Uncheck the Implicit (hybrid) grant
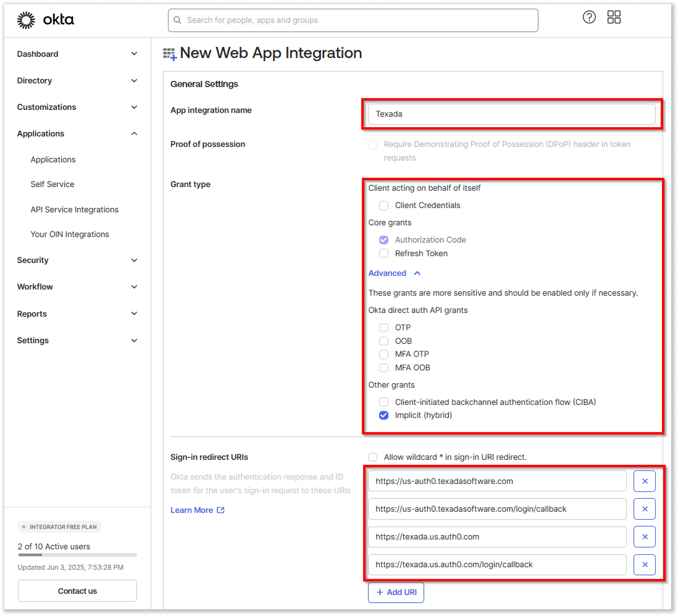The image size is (678, 616). (383, 415)
